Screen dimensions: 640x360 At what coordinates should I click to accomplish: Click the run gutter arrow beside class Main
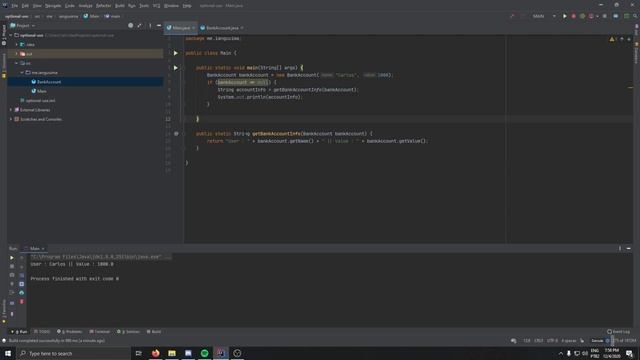[176, 53]
